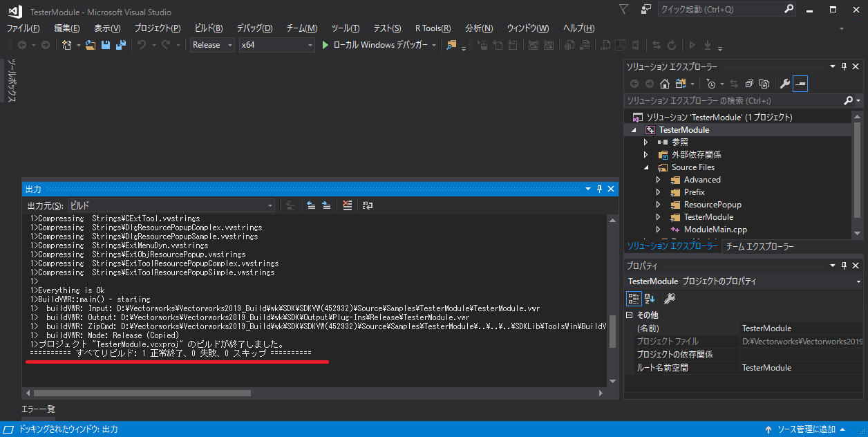
Task: Open debugger target dropdown arrow
Action: point(434,45)
